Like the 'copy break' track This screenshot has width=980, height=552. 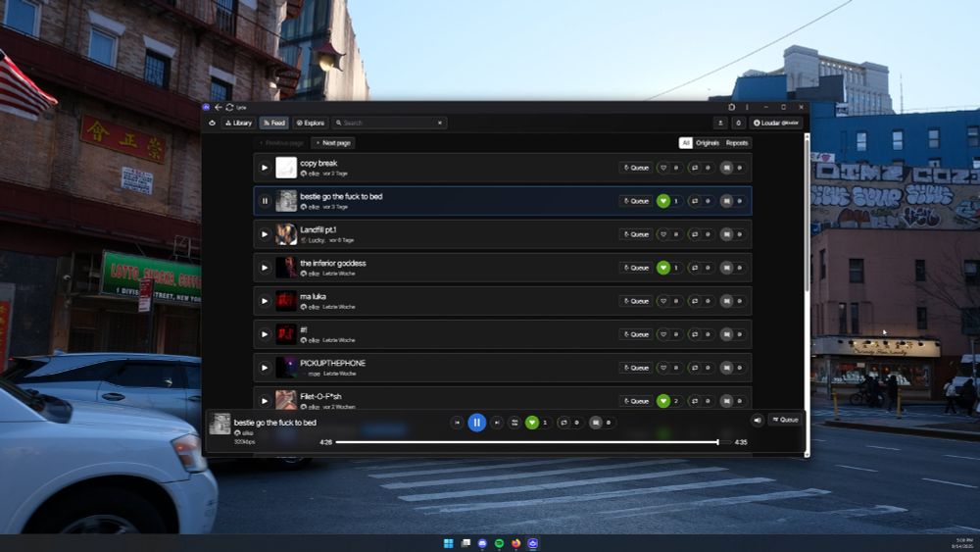click(x=663, y=168)
